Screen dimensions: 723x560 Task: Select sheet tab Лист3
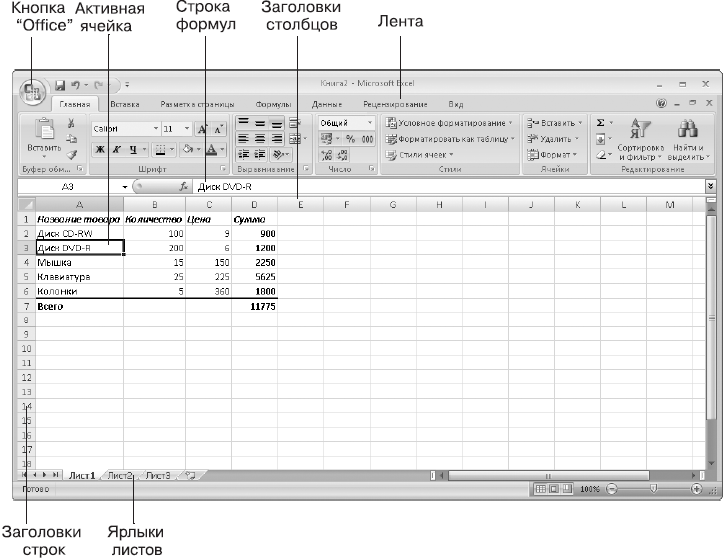[158, 475]
